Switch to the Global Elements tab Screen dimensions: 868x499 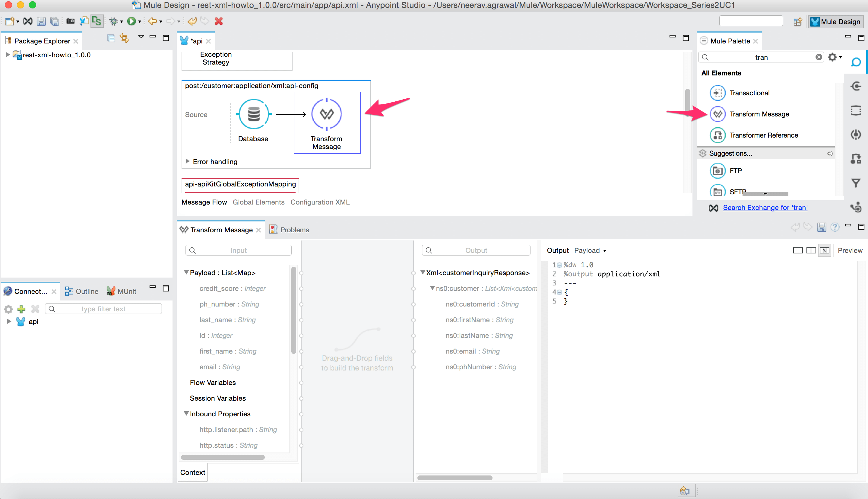258,202
